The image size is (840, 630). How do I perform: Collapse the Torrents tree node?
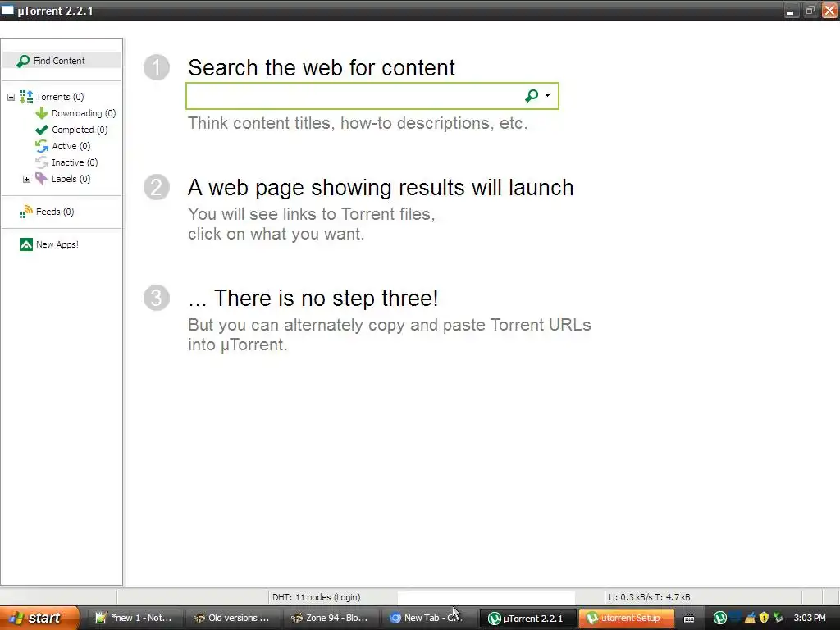tap(11, 97)
